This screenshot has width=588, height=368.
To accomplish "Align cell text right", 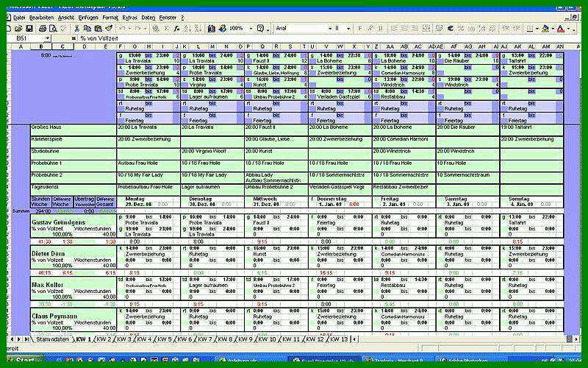I will (x=415, y=29).
